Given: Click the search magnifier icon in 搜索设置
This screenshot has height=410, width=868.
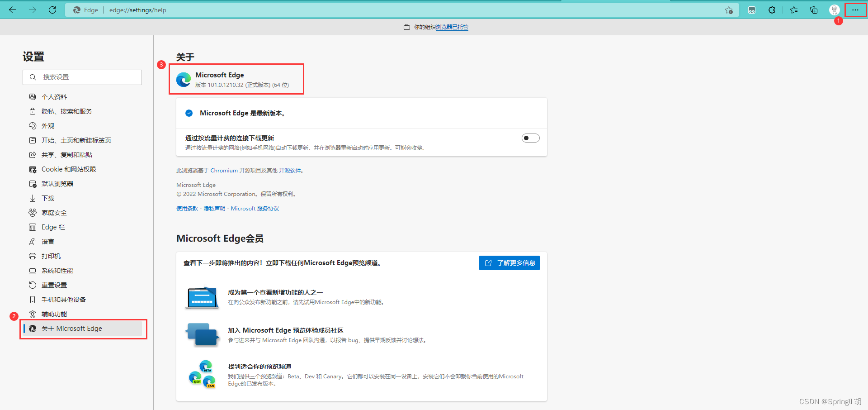Looking at the screenshot, I should click(33, 77).
